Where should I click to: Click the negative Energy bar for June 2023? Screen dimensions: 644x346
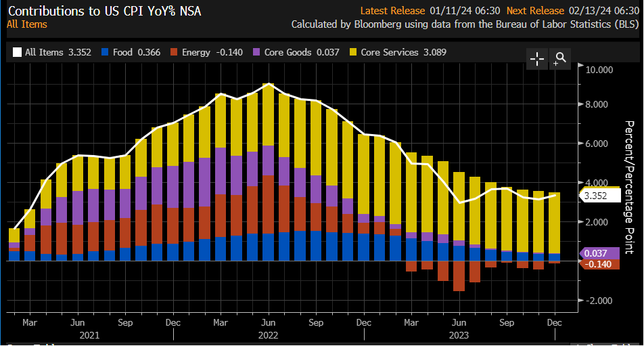(x=459, y=276)
